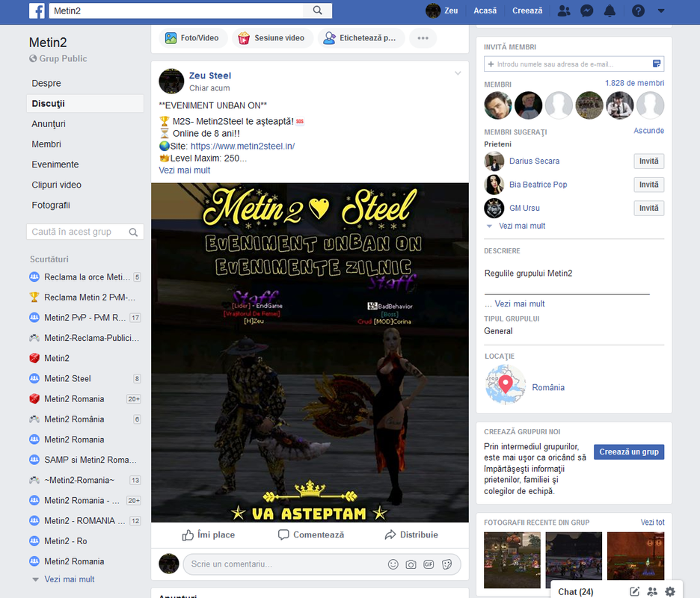Click the România map thumbnail
This screenshot has width=700, height=598.
tap(506, 384)
